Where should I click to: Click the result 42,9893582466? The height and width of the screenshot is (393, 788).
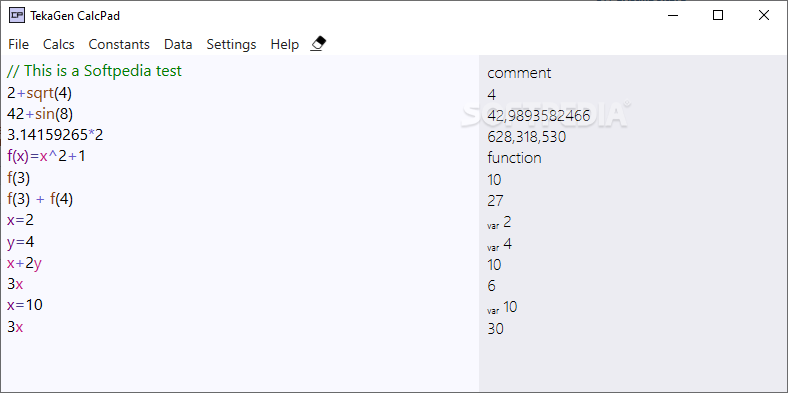click(539, 116)
